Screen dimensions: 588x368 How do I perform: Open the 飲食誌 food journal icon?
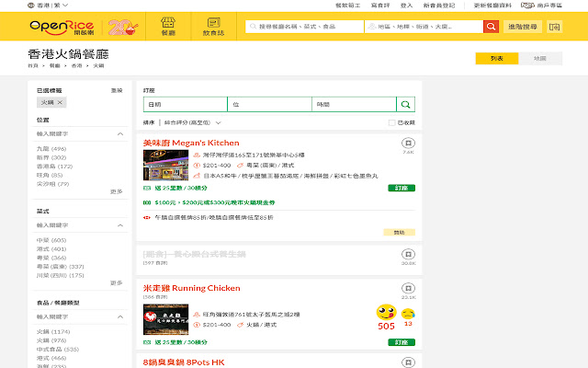tap(211, 27)
